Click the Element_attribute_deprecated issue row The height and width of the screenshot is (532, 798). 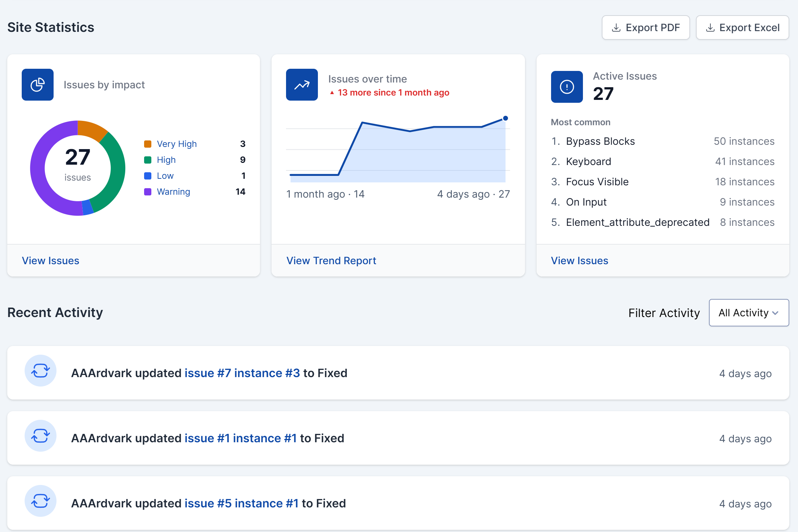[663, 222]
